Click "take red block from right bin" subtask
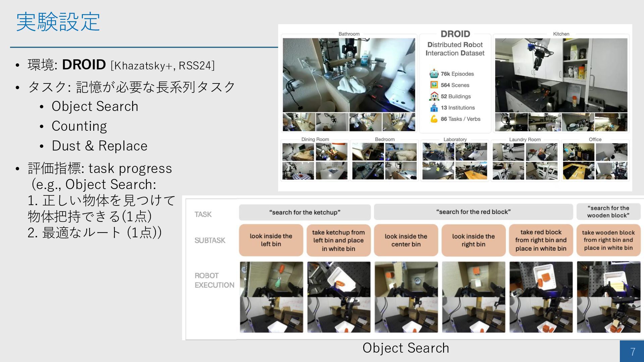Viewport: 644px width, 362px height. [541, 240]
